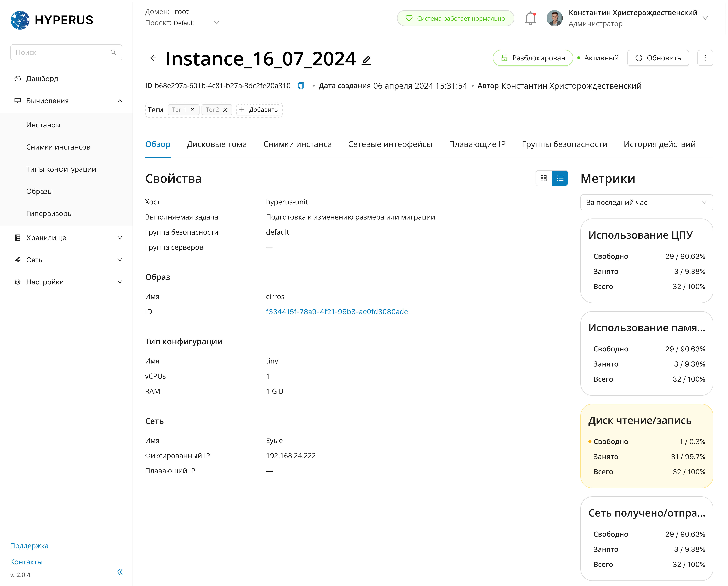Click the HYPERUS globe logo

(x=20, y=20)
